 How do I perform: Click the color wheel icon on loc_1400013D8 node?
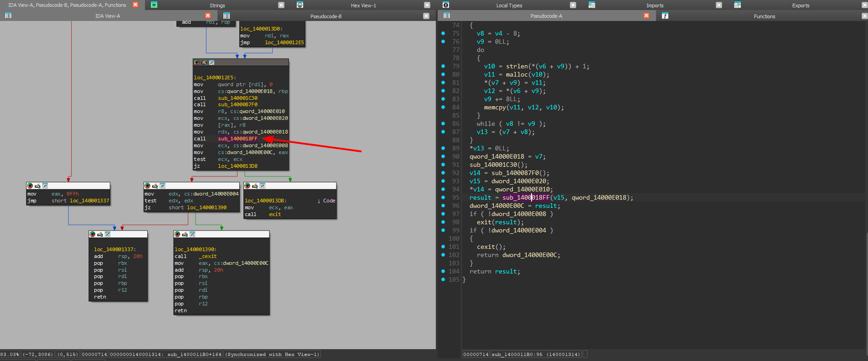point(247,186)
